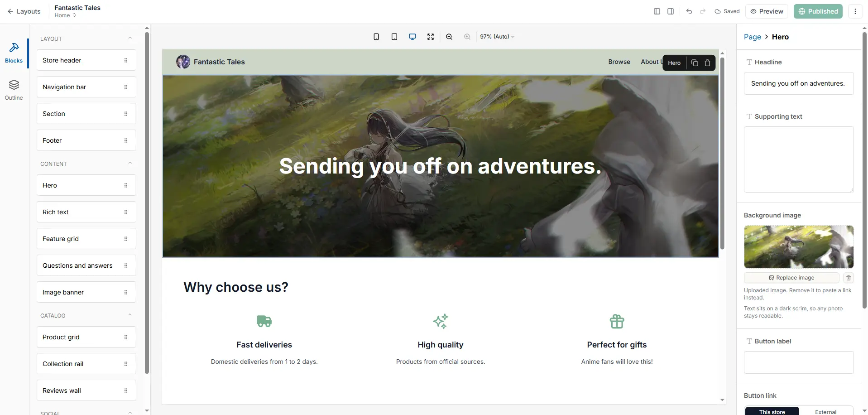Toggle the left sidebar panel icon

(657, 11)
